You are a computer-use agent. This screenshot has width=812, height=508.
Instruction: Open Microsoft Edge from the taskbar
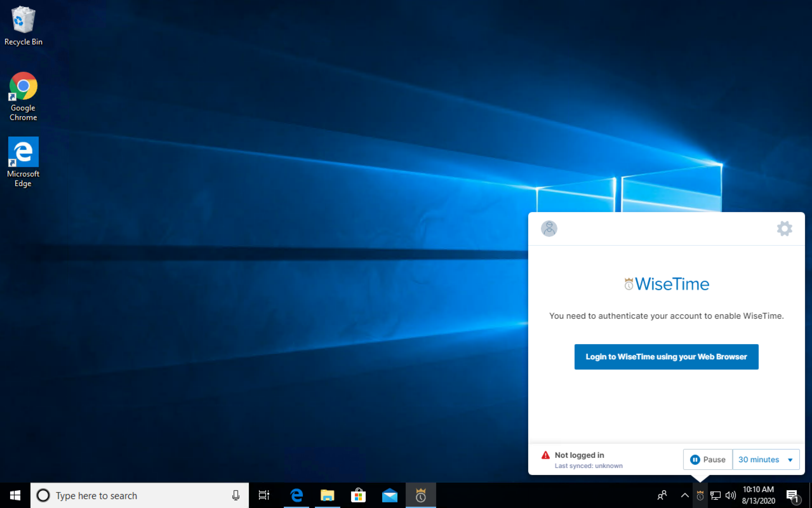click(x=296, y=495)
